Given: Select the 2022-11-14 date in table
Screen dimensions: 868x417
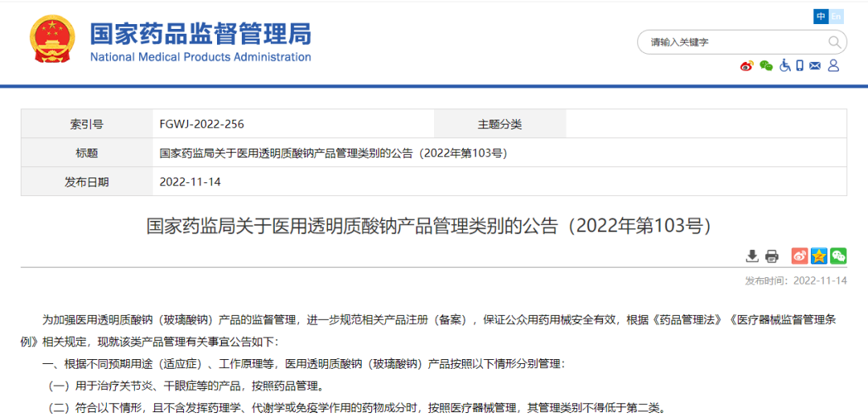Looking at the screenshot, I should 190,182.
